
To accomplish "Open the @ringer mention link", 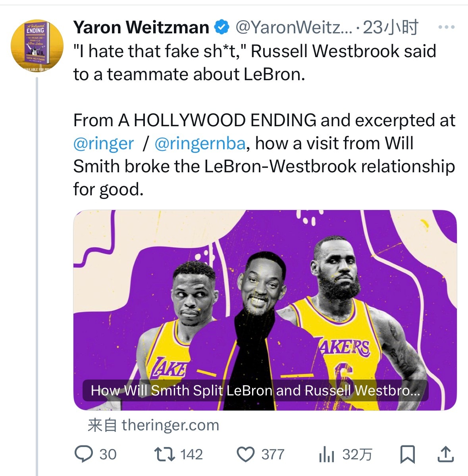I will click(104, 143).
